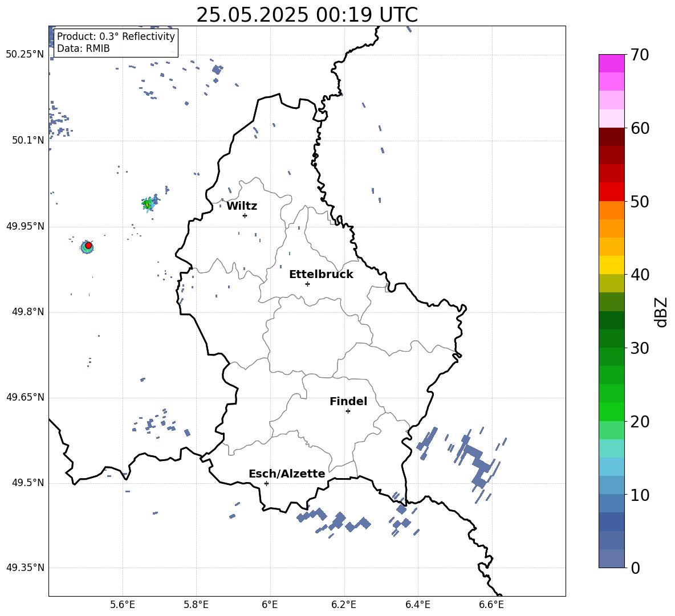Click the colorbar tick value 10
The height and width of the screenshot is (616, 675).
point(640,495)
